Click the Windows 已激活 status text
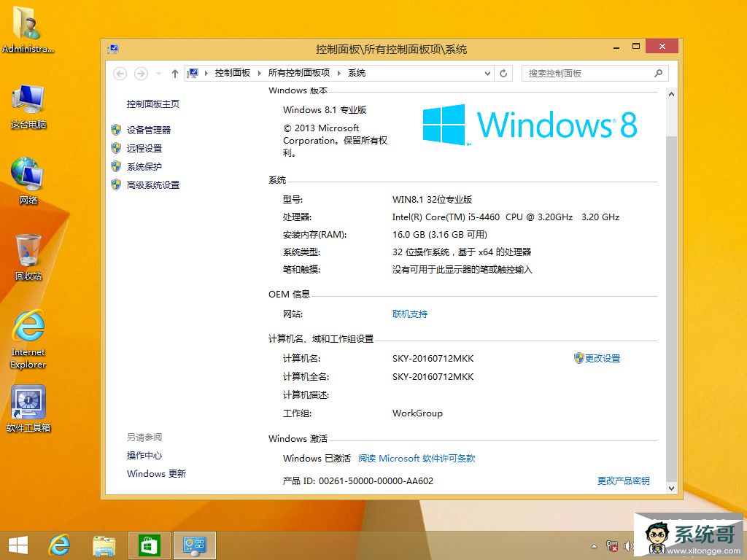747x560 pixels. point(317,458)
